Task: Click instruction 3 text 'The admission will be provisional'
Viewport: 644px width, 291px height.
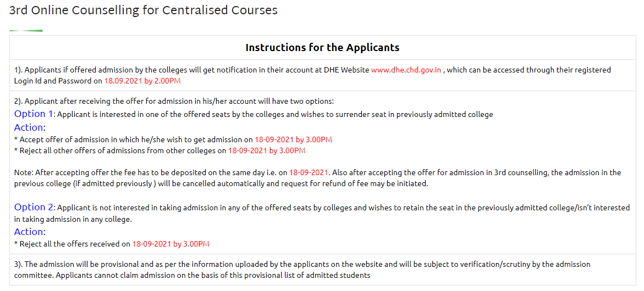Action: click(x=302, y=270)
